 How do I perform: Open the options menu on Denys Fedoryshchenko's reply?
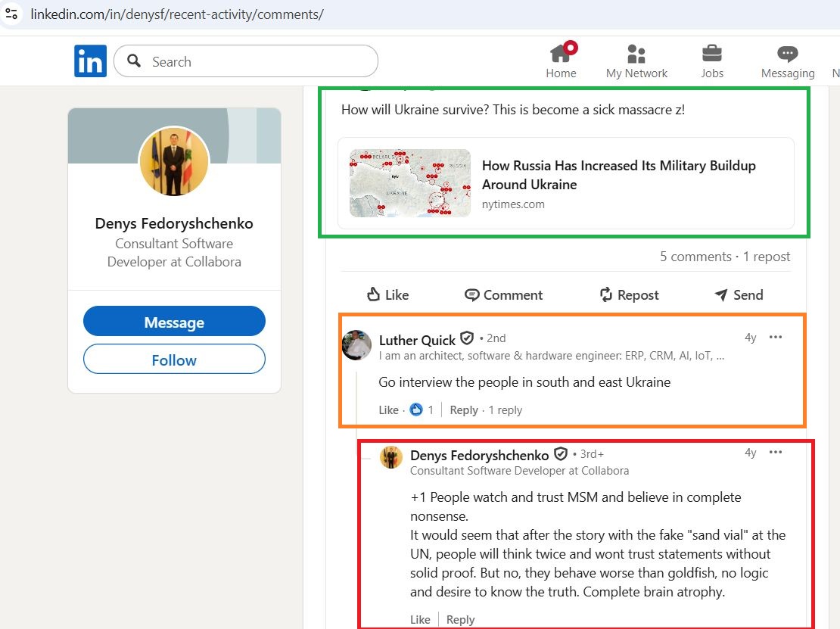pos(776,453)
